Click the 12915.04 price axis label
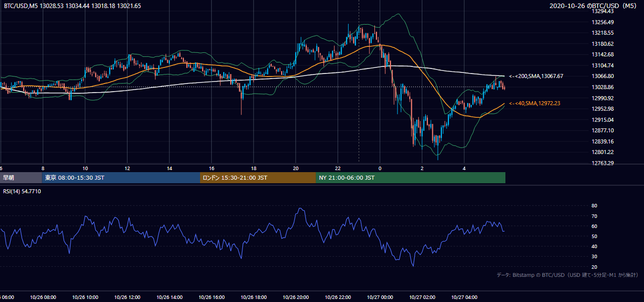Screen dimensions: 644x302 click(603, 120)
